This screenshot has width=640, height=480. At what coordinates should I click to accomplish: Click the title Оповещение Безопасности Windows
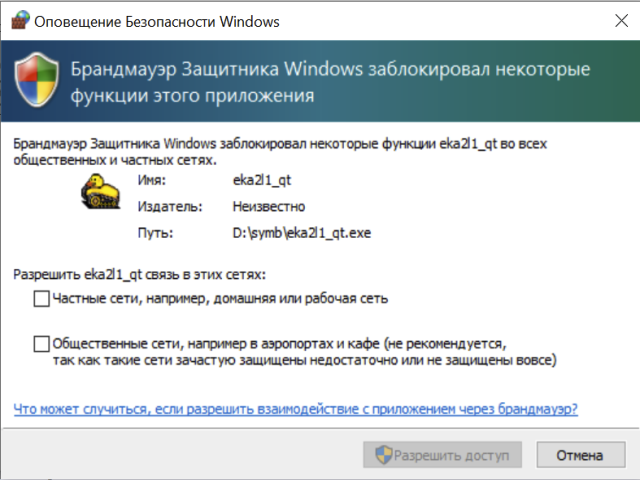pos(157,22)
